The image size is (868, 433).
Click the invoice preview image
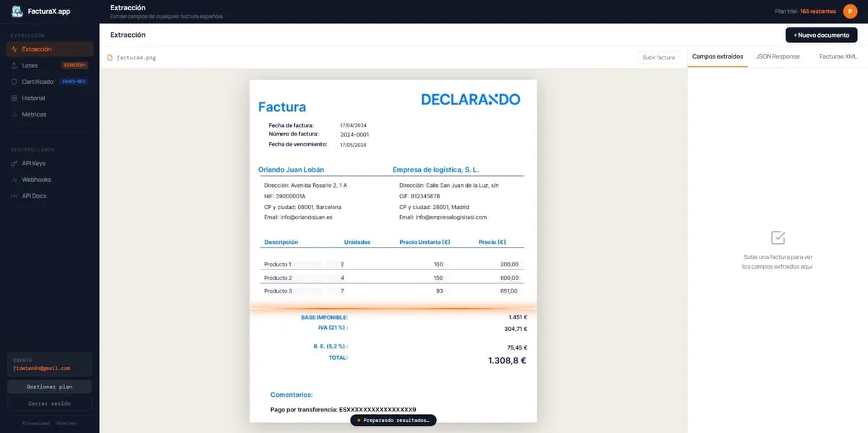pyautogui.click(x=393, y=251)
